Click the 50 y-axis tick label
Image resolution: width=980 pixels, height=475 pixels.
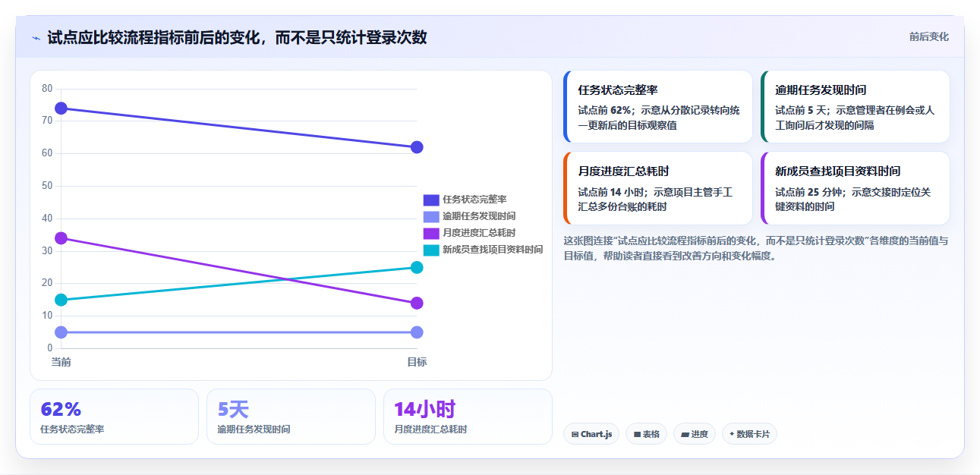47,186
